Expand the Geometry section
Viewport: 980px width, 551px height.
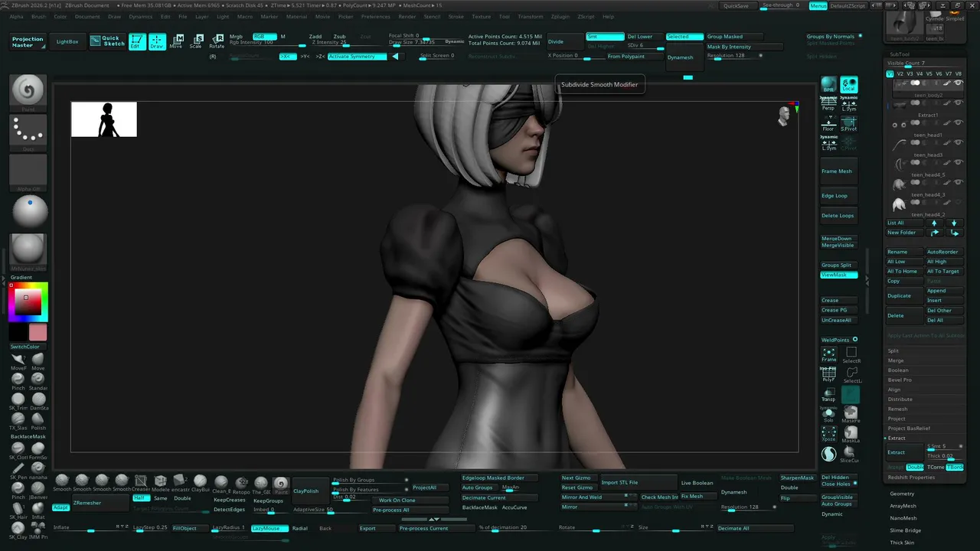click(903, 494)
